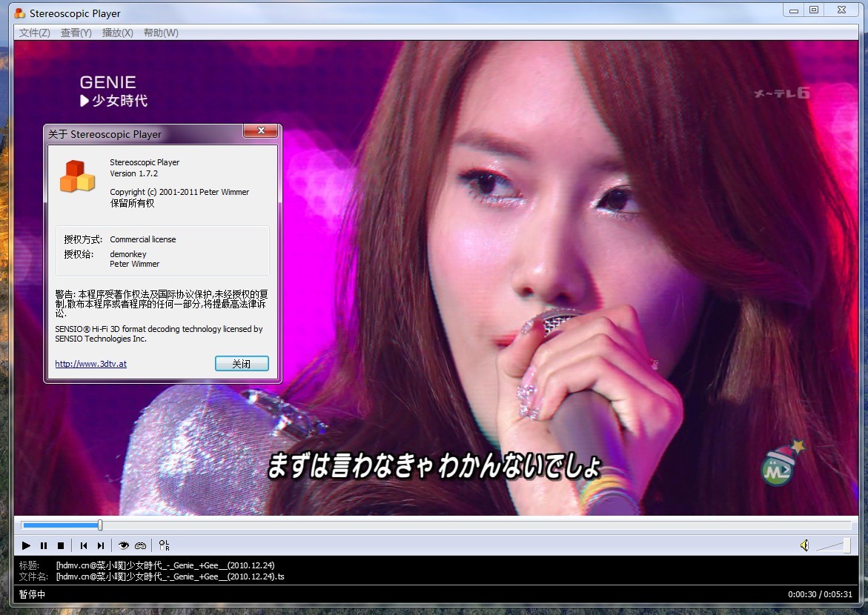Viewport: 868px width, 615px height.
Task: Open the 帮助(W) menu
Action: click(x=161, y=33)
